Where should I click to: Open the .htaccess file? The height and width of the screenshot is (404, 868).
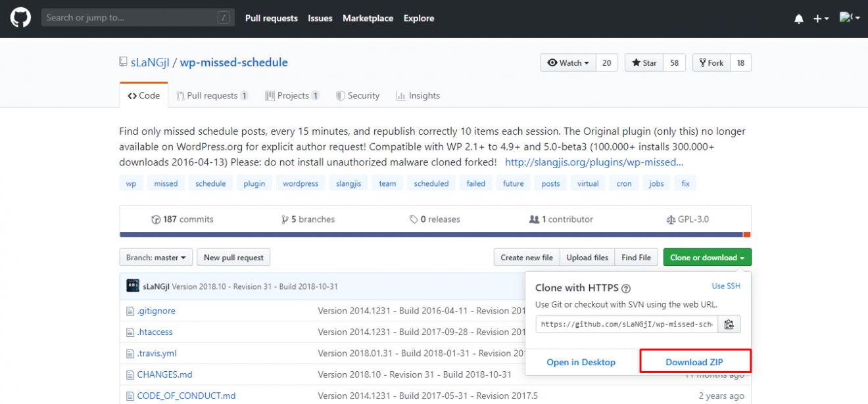[155, 332]
